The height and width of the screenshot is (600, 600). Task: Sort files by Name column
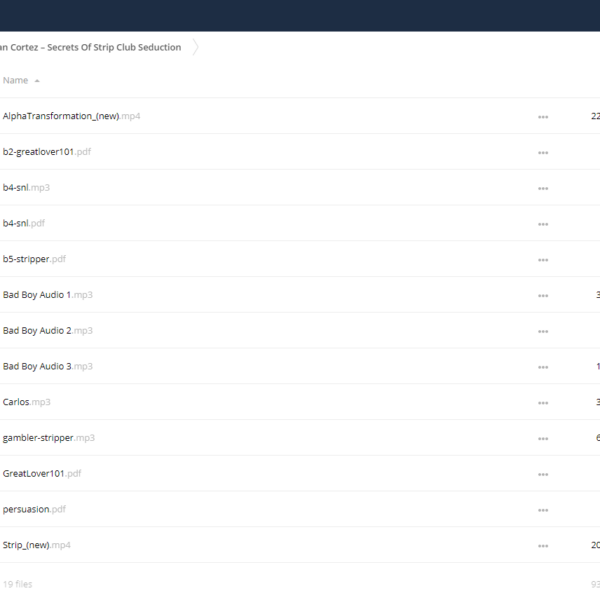click(x=21, y=80)
